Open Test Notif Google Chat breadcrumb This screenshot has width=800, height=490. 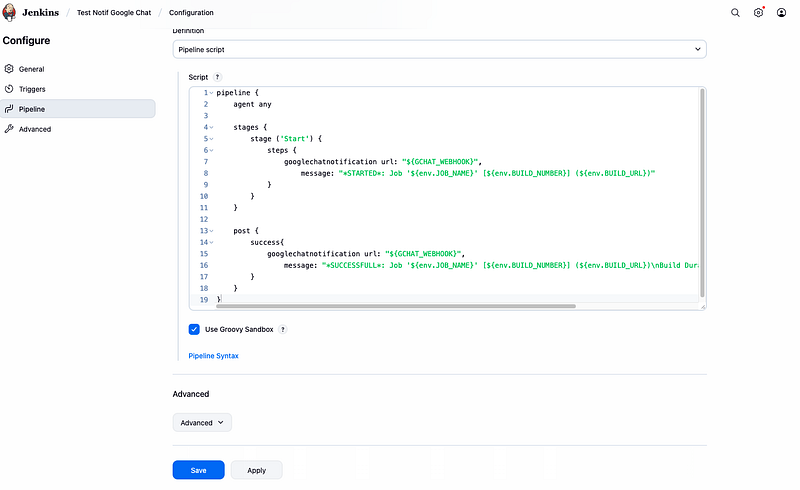click(x=114, y=12)
